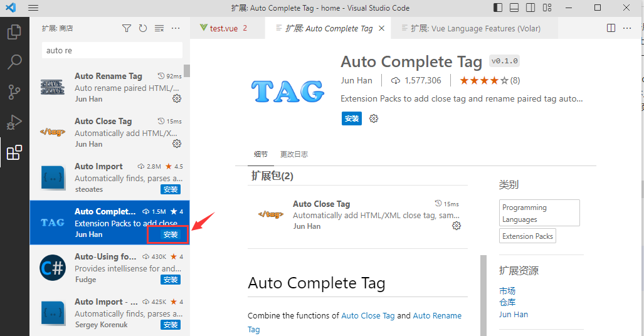The width and height of the screenshot is (644, 336).
Task: Open the 更改日志 changelog tab
Action: tap(294, 154)
